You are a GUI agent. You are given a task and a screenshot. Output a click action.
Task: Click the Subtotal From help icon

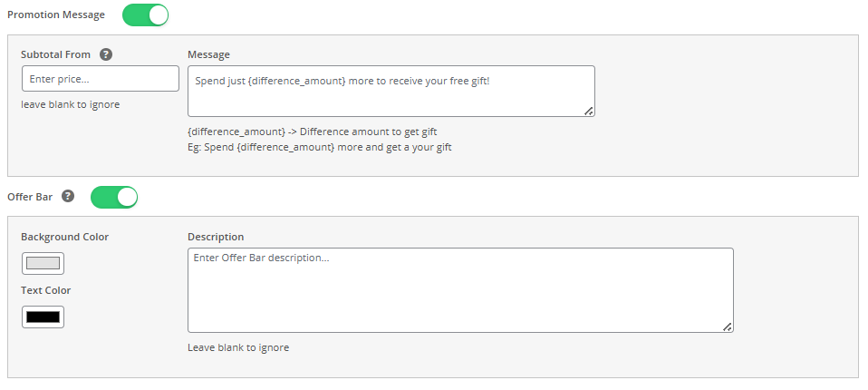[x=106, y=54]
